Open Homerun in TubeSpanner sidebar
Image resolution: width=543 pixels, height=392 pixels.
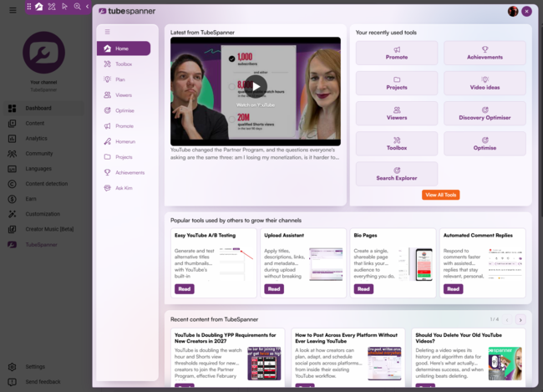click(124, 141)
